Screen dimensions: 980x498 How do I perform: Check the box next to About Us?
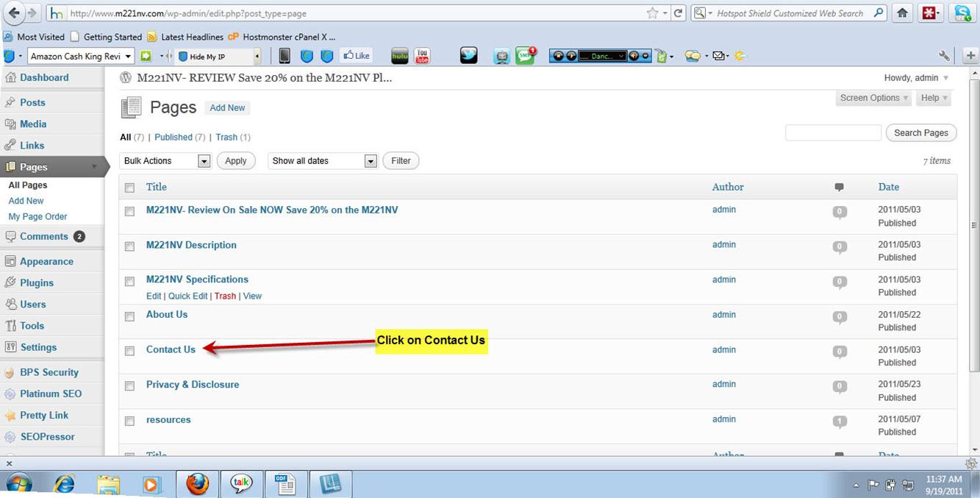tap(129, 316)
